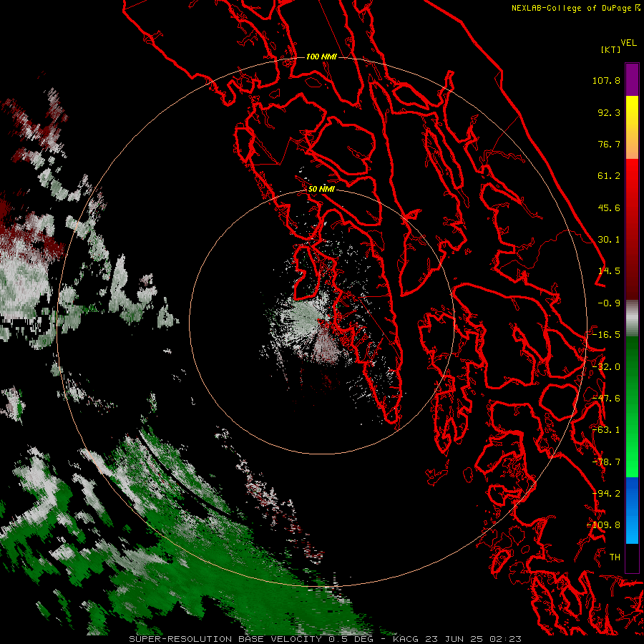This screenshot has height=644, width=644.
Task: Click the [KT] units label
Action: click(610, 49)
